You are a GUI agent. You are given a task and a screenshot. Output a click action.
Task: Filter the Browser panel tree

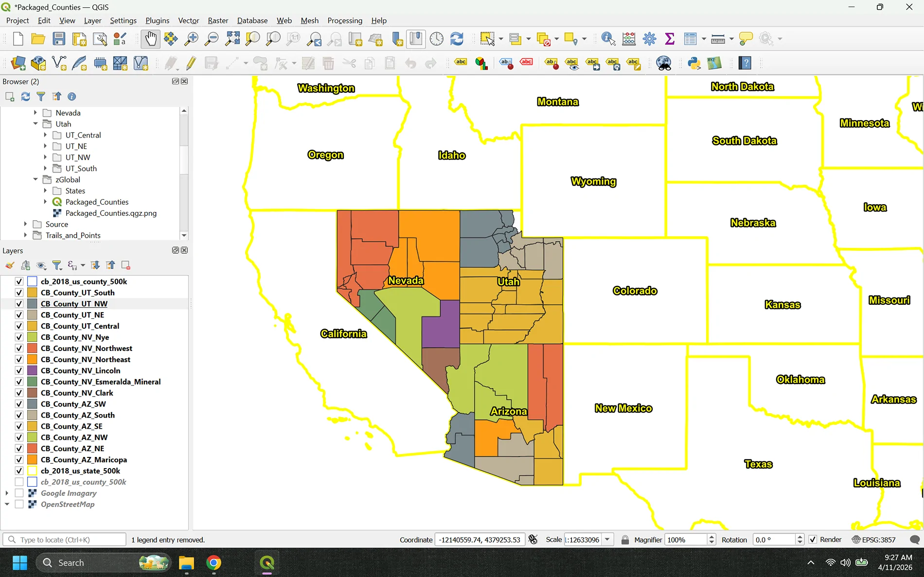coord(41,97)
